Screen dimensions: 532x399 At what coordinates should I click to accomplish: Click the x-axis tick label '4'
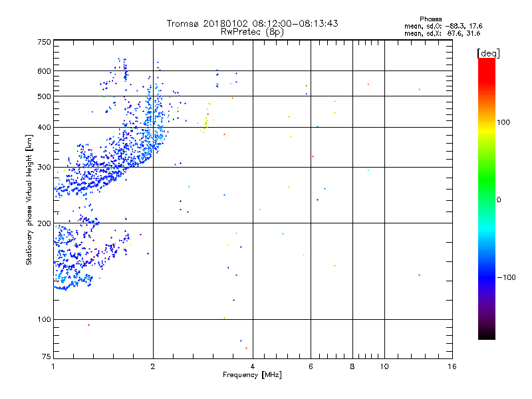coord(253,366)
